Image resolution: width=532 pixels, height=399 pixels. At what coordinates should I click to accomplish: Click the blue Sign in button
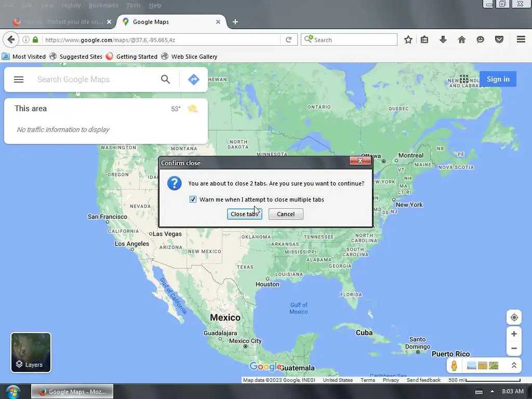(x=498, y=79)
